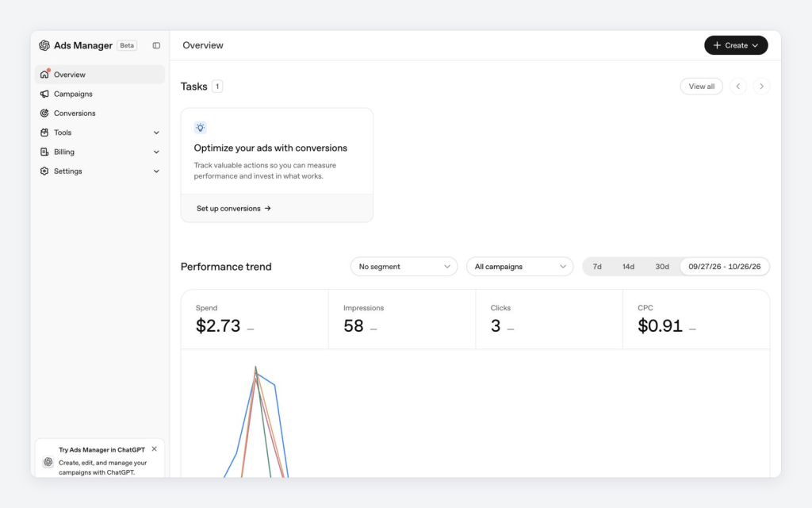Click the Set up conversions link
812x508 pixels.
pyautogui.click(x=234, y=209)
